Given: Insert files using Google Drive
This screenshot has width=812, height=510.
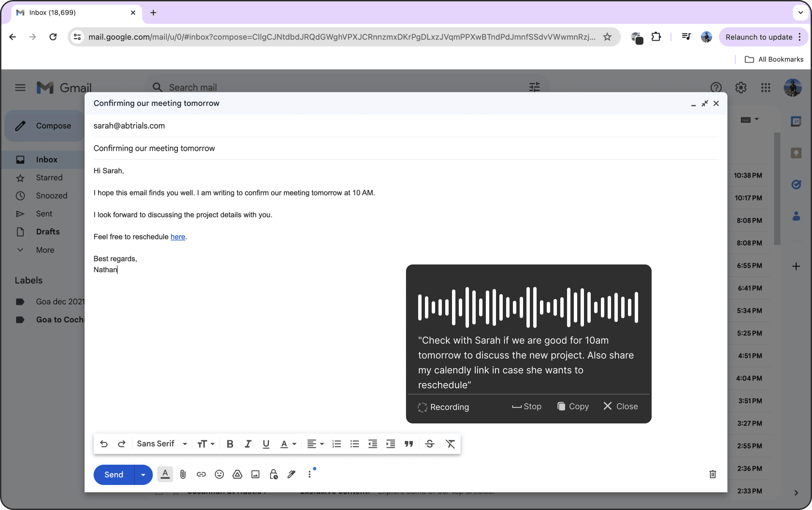Looking at the screenshot, I should coord(237,474).
